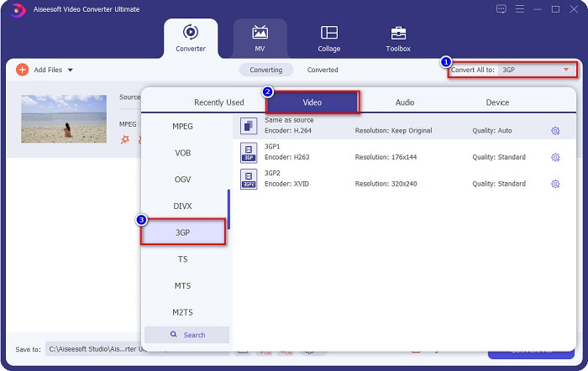Open the hamburger menu in title bar

(x=520, y=9)
